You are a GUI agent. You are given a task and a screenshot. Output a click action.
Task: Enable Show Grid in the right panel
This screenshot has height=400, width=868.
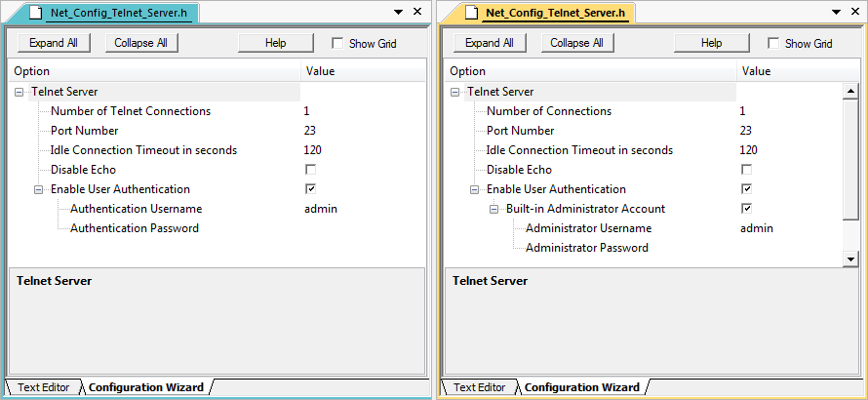[x=773, y=43]
